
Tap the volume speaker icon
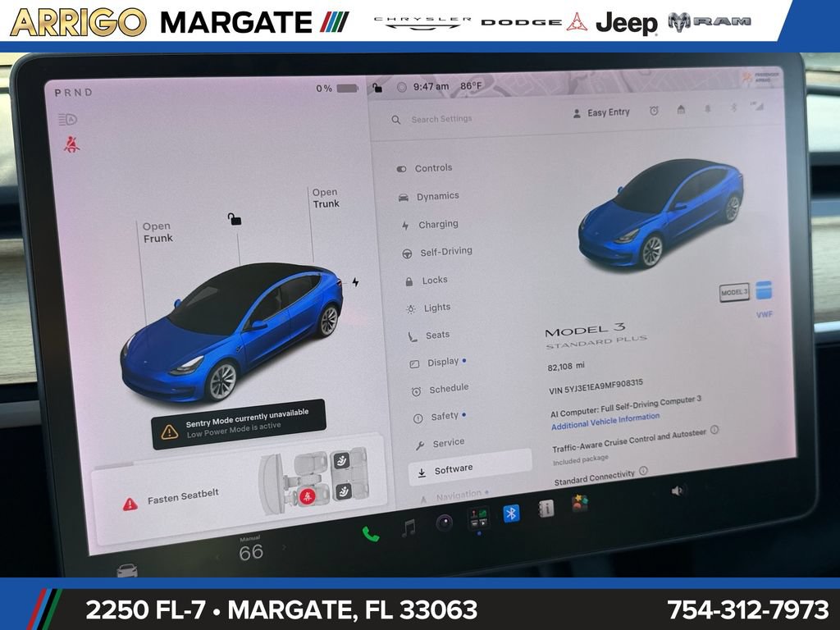tap(677, 491)
